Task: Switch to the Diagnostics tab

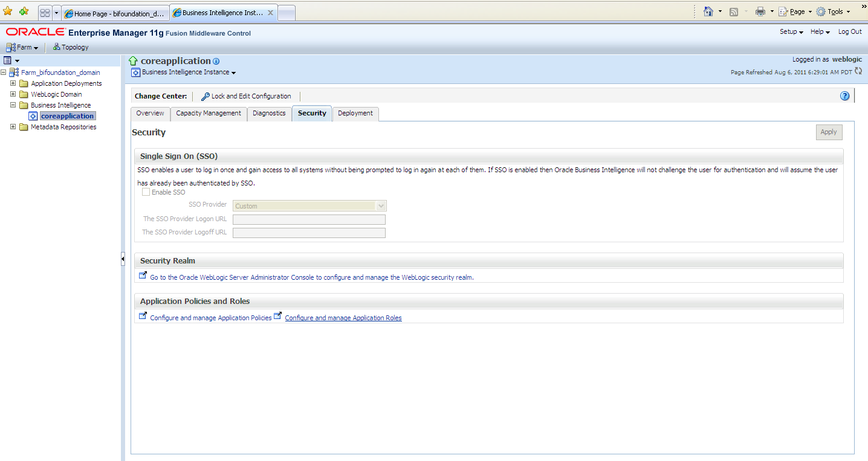Action: point(269,114)
